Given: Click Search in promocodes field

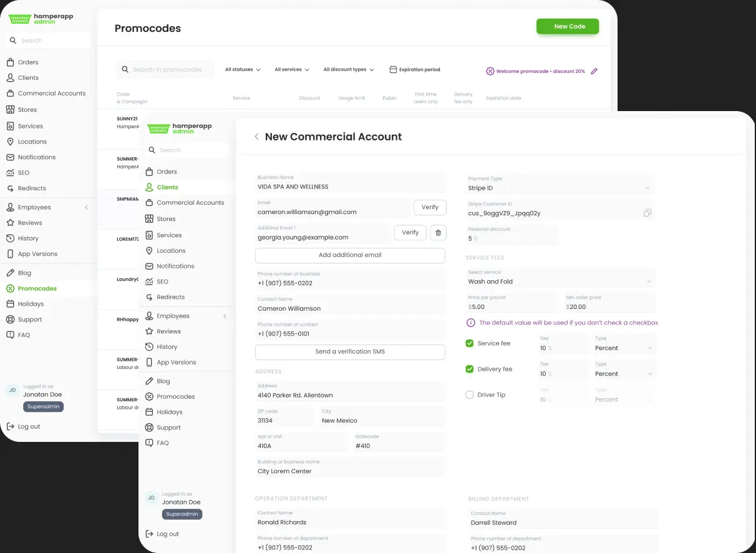Looking at the screenshot, I should pos(165,70).
